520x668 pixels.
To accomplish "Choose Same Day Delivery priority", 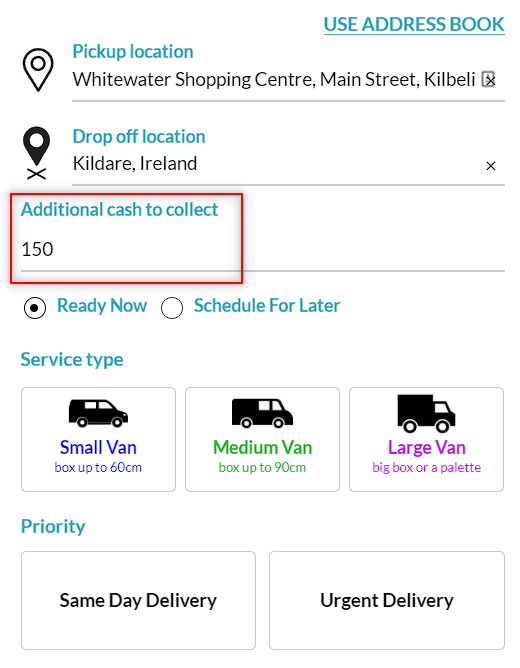I will pyautogui.click(x=138, y=600).
